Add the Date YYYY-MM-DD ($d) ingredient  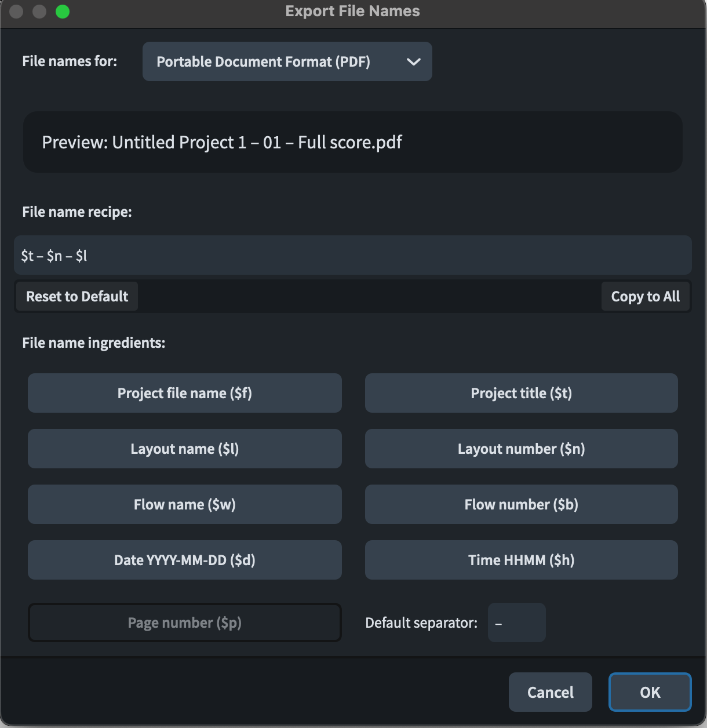(184, 560)
